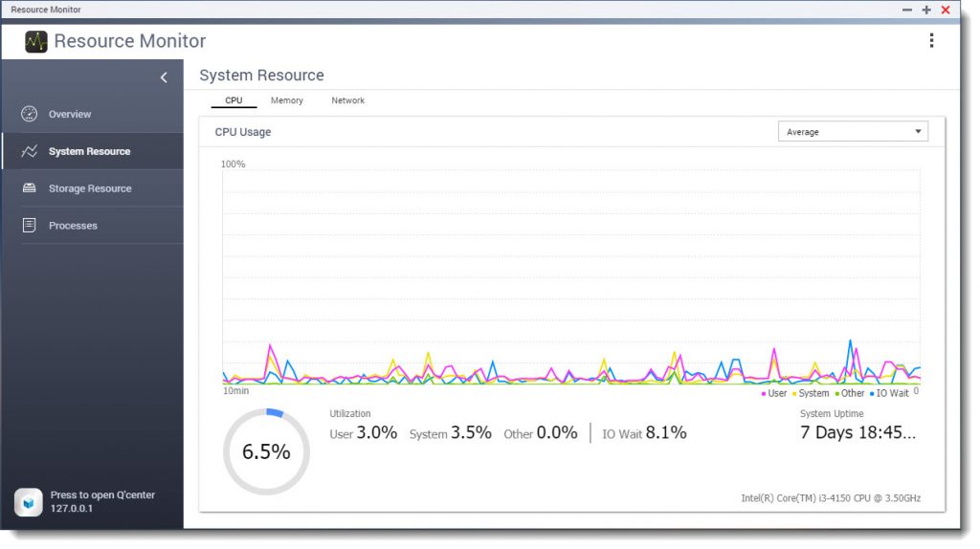Collapse the sidebar with the left chevron
980x549 pixels.
click(164, 77)
